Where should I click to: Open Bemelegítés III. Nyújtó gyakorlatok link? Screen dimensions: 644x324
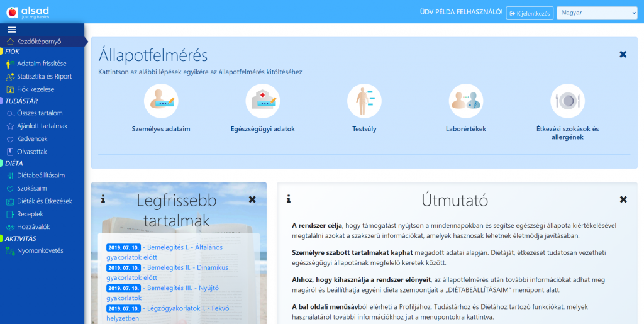point(163,293)
